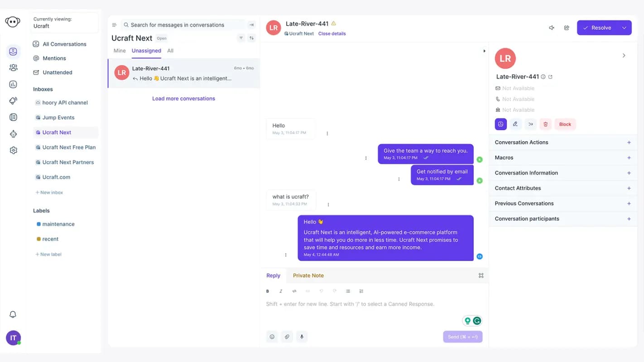Toggle italic formatting in reply editor
The height and width of the screenshot is (362, 644).
pyautogui.click(x=281, y=291)
